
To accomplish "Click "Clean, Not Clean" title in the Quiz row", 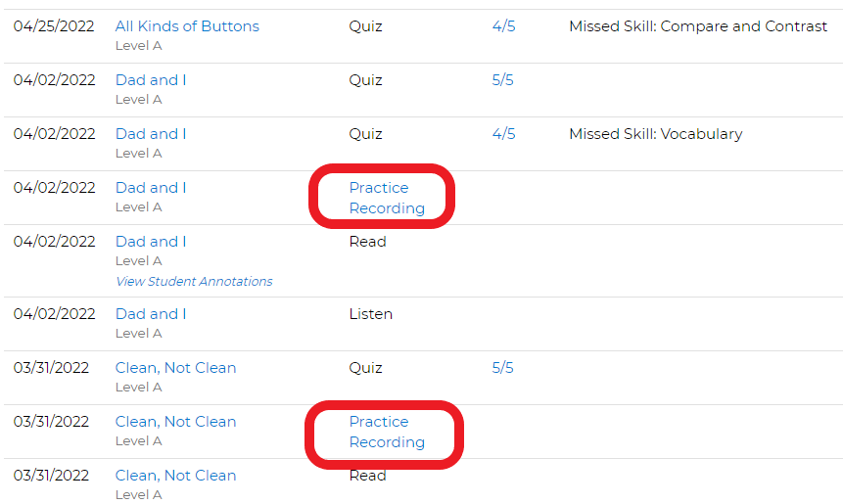I will 176,368.
